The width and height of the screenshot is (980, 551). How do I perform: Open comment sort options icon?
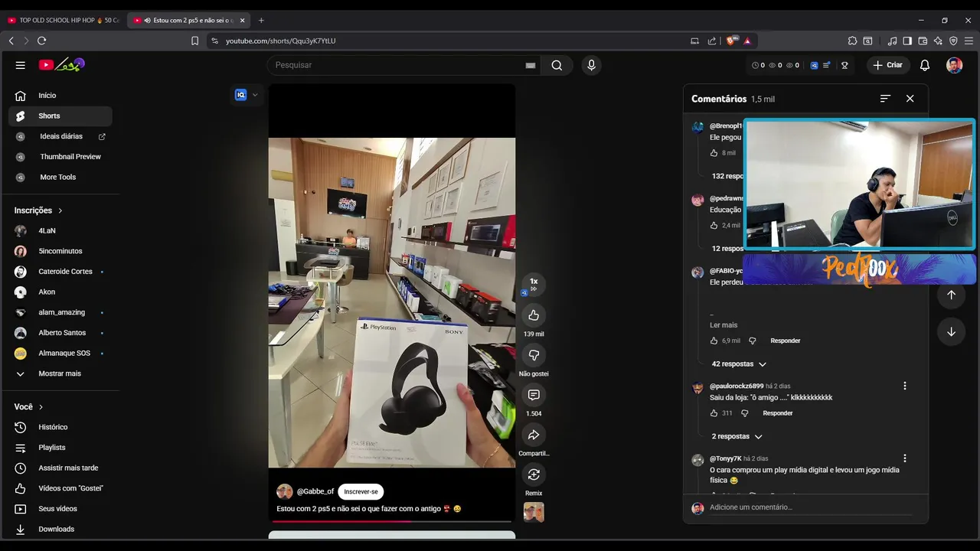885,99
